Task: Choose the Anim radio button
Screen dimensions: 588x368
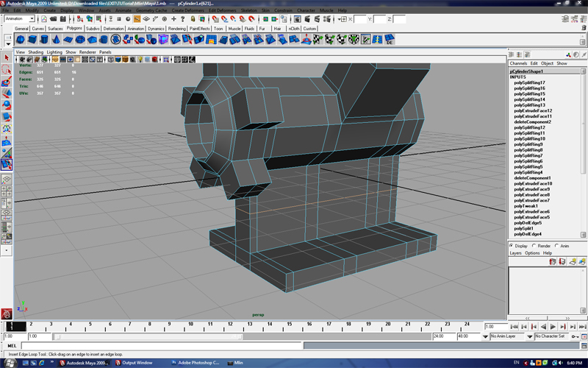Action: point(557,246)
